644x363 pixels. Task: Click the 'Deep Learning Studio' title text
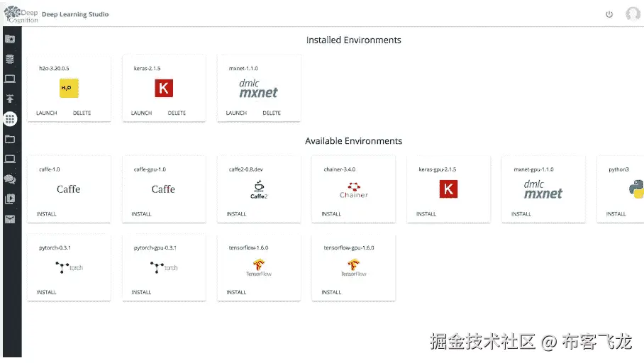tap(75, 14)
